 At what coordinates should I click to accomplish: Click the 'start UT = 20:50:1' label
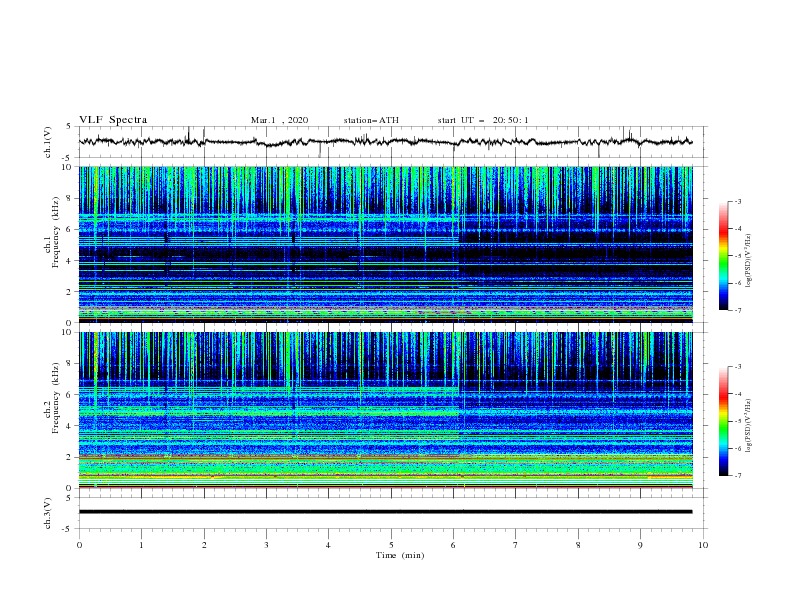tap(483, 120)
